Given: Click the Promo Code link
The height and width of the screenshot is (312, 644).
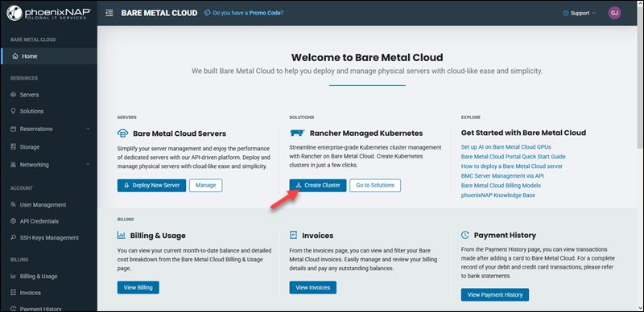Looking at the screenshot, I should click(x=266, y=13).
